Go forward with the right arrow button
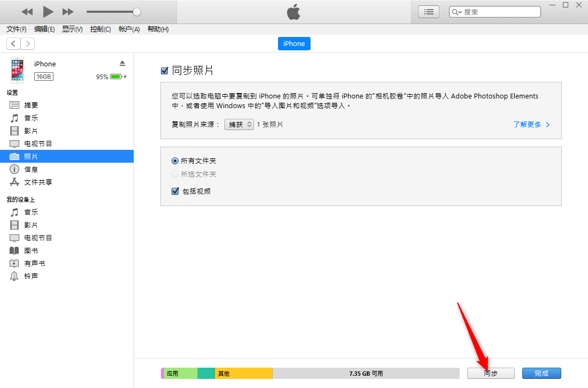Viewport: 588px width, 388px height. click(x=28, y=43)
